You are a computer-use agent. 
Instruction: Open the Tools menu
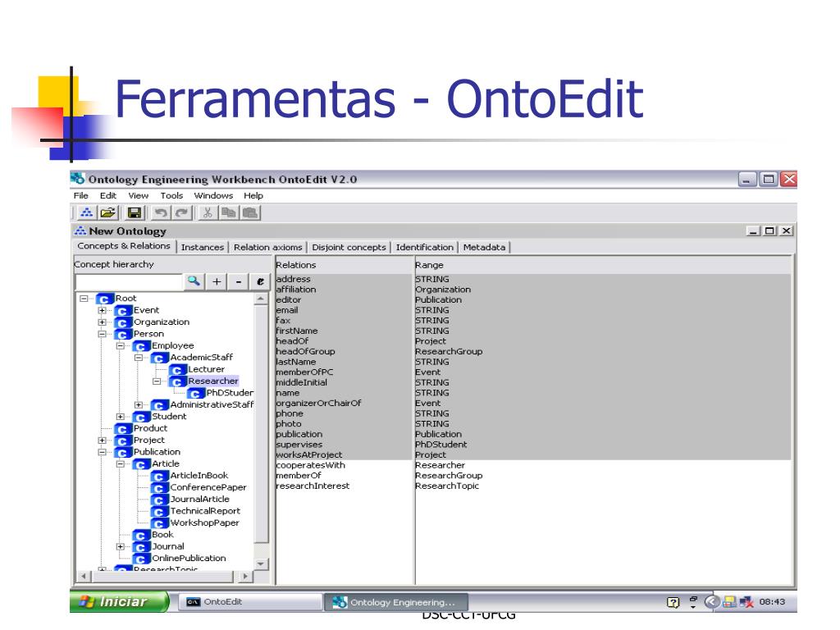[171, 195]
